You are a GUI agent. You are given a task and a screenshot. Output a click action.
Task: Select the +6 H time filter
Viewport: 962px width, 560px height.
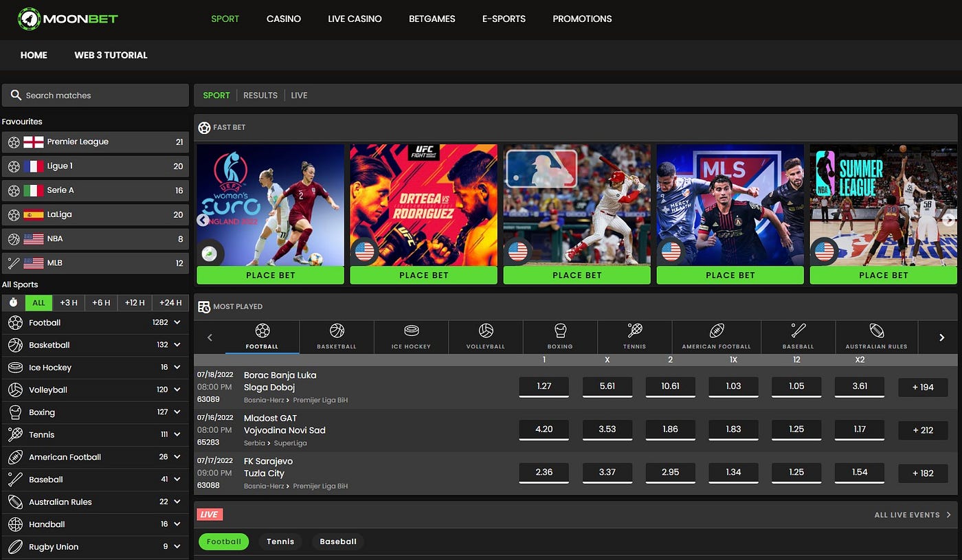(101, 302)
